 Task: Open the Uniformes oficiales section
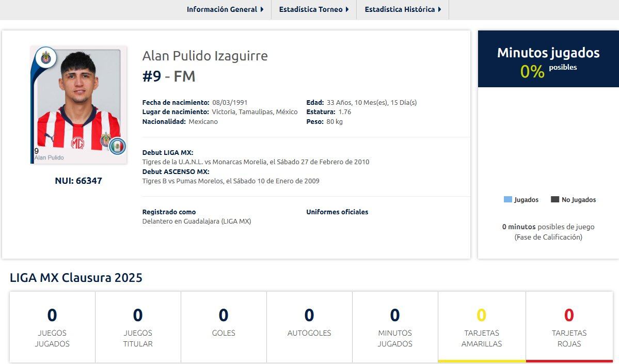336,212
